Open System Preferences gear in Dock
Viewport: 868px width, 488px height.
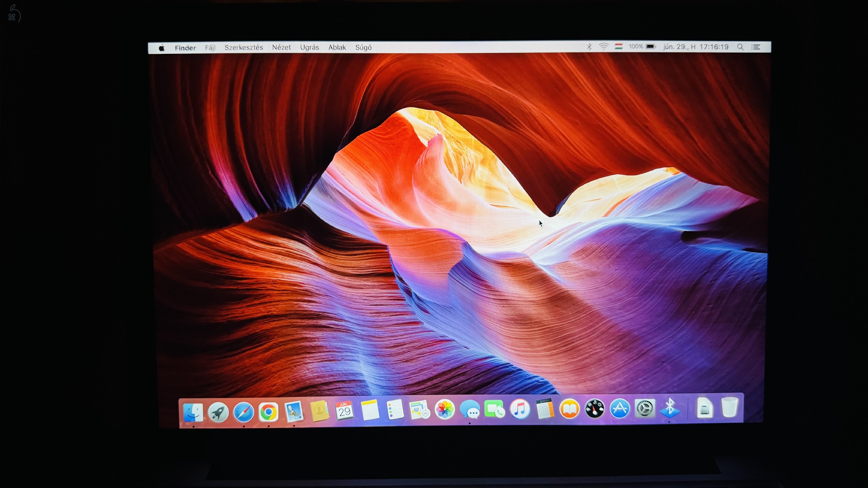pyautogui.click(x=644, y=408)
